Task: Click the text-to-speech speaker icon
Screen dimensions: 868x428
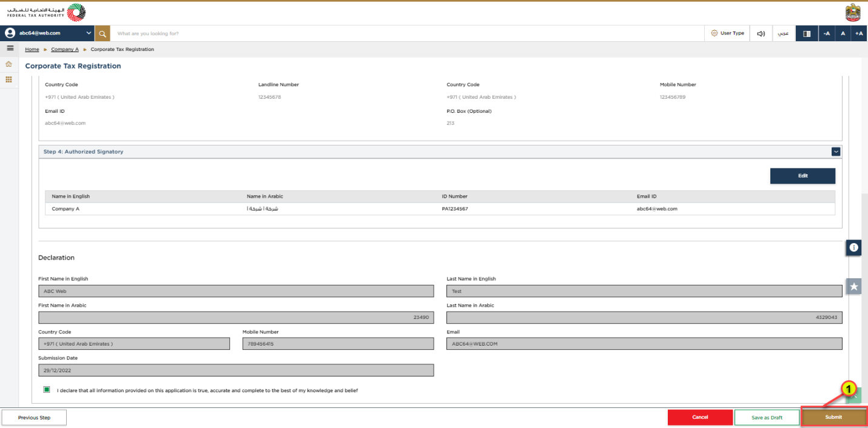Action: point(761,33)
